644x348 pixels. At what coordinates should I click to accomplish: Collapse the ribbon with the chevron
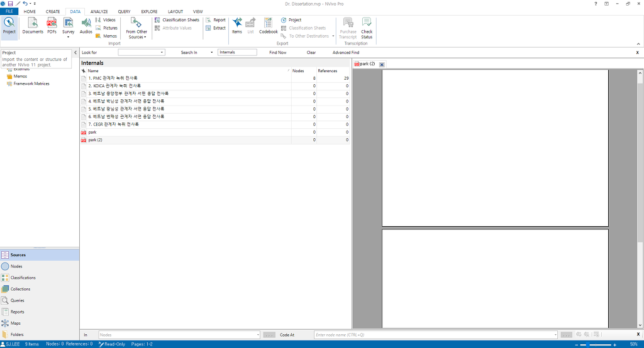coord(638,43)
